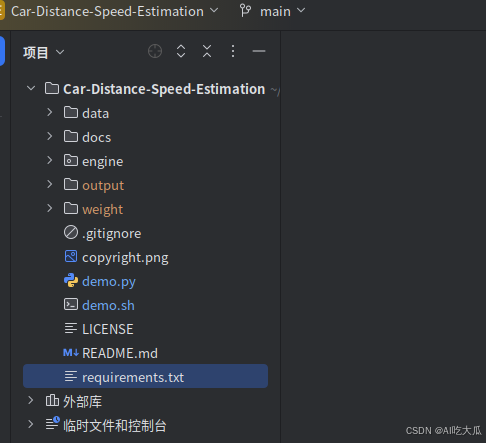
Task: Select the engine folder label
Action: (103, 162)
